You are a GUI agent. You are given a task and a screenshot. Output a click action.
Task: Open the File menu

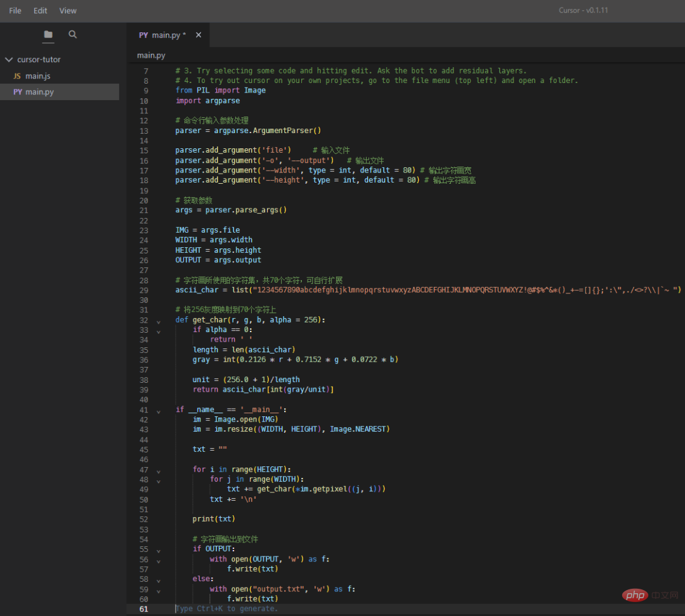coord(15,11)
